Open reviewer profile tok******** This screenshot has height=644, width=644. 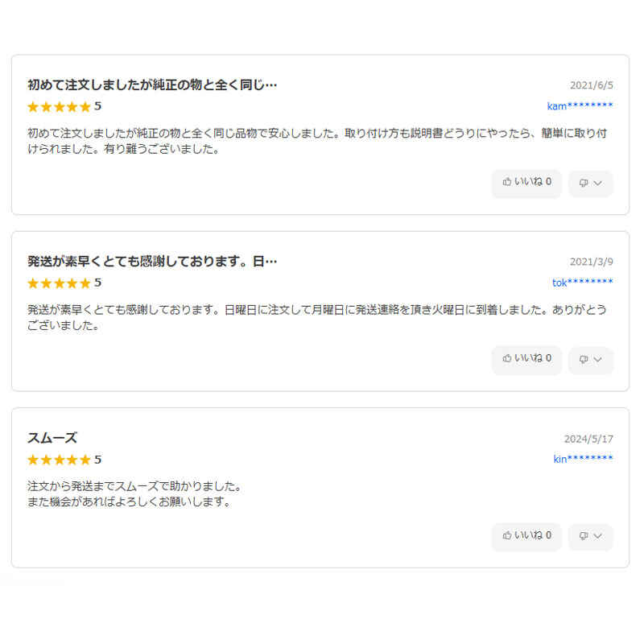pyautogui.click(x=582, y=283)
